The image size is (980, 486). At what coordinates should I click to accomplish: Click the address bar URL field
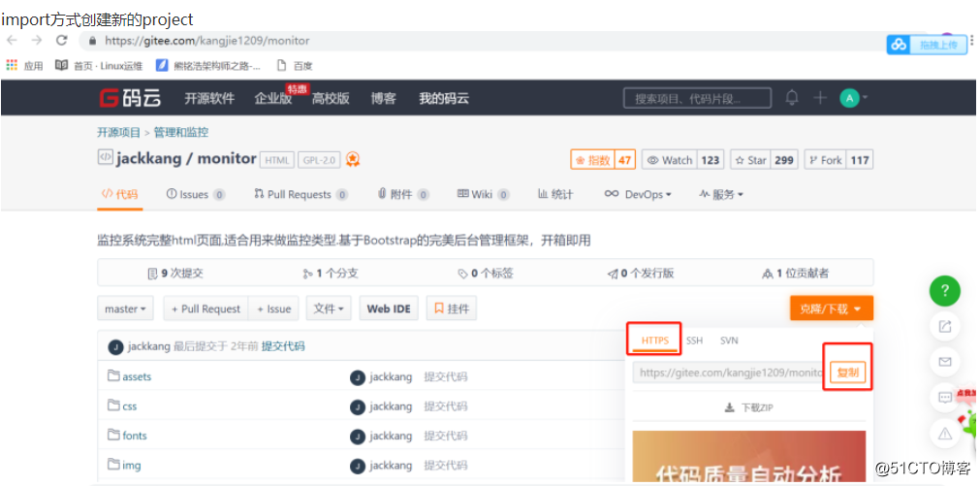pos(481,41)
